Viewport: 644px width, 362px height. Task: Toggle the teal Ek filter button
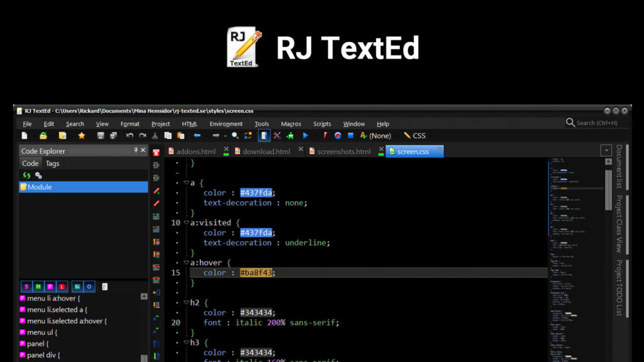click(77, 287)
